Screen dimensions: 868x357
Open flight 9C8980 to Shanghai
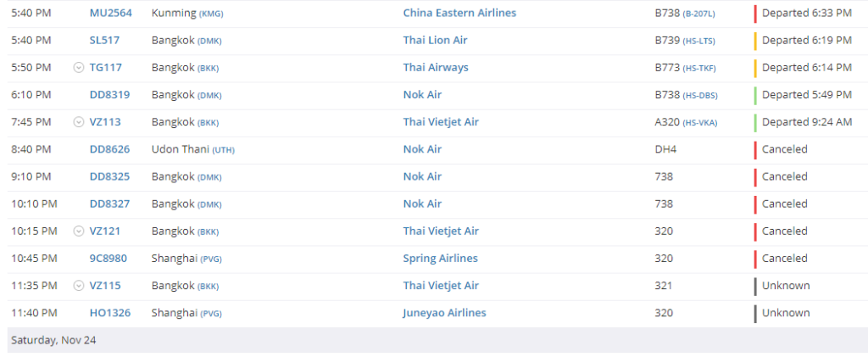(109, 258)
